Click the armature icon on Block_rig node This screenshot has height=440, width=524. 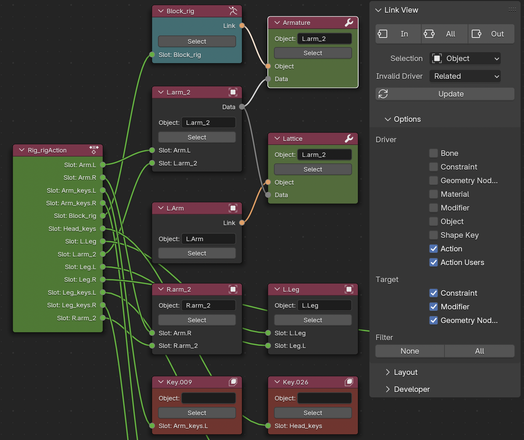tap(233, 11)
